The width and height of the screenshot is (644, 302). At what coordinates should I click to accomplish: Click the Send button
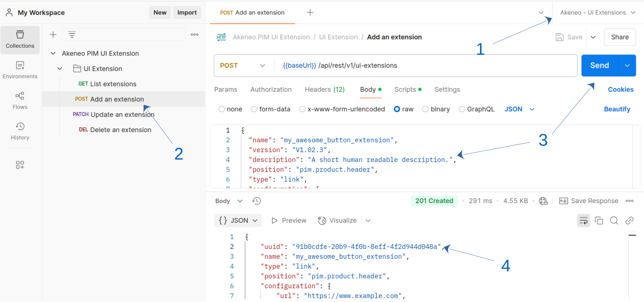coord(599,65)
